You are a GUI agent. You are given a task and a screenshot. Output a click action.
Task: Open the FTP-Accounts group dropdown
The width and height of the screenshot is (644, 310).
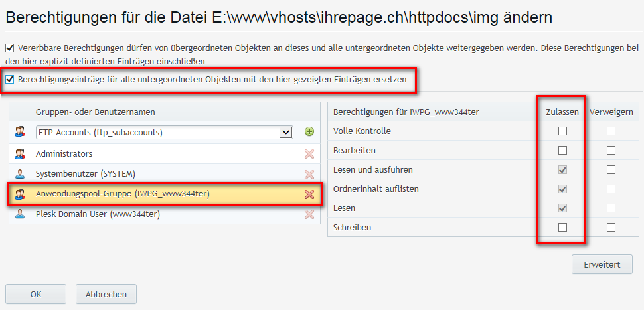[x=286, y=132]
